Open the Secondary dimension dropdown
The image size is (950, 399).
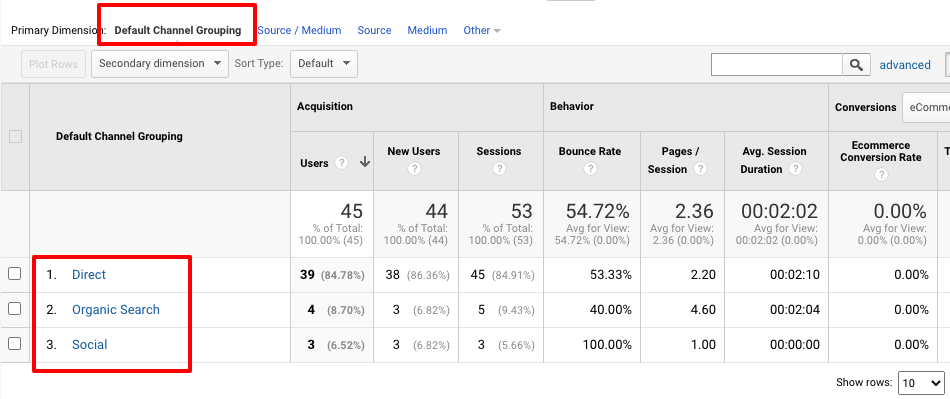point(160,64)
